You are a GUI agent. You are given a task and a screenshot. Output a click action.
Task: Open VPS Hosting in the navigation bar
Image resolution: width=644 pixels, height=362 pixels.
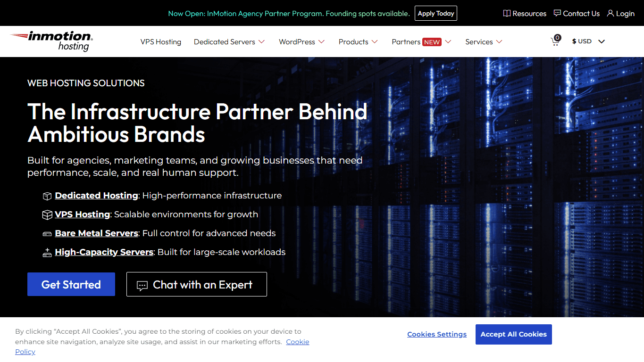[x=161, y=42]
